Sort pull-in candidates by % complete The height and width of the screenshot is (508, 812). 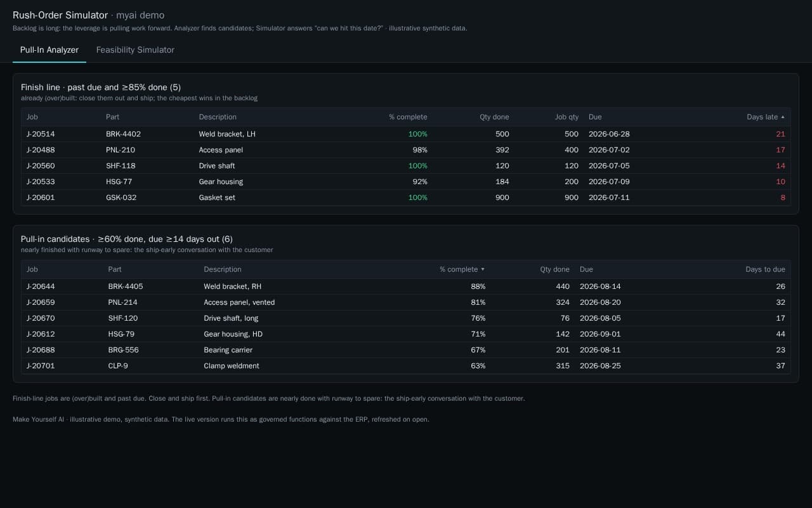462,269
